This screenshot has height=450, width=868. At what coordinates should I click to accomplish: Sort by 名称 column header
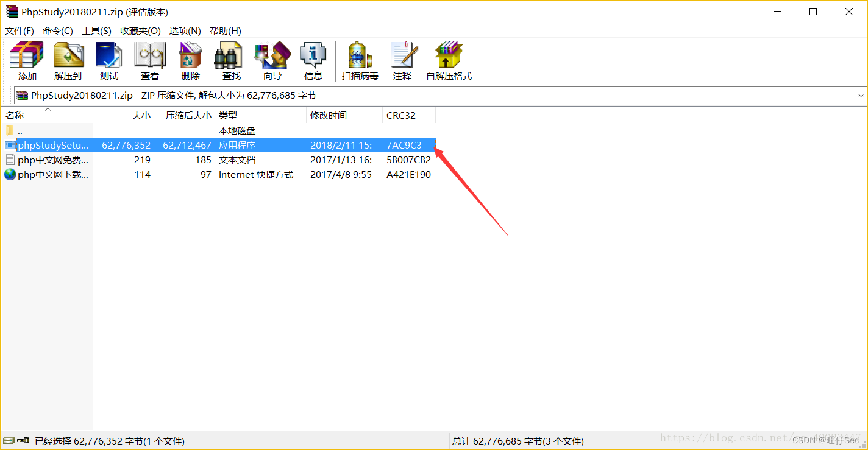47,115
